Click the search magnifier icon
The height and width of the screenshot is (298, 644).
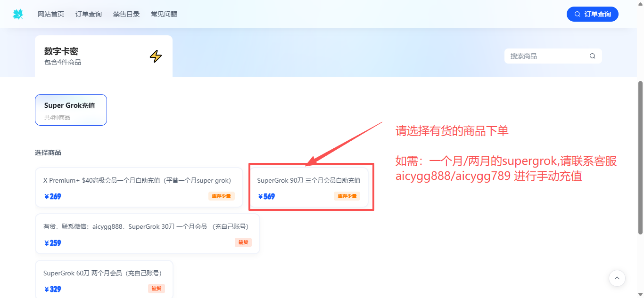tap(593, 56)
